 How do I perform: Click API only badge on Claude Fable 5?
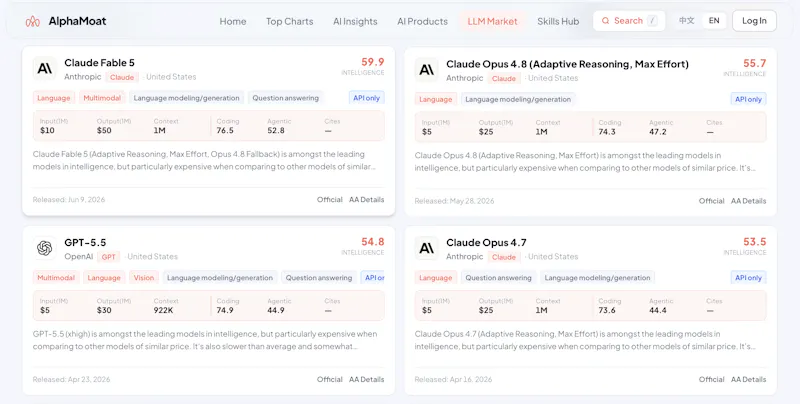point(366,98)
